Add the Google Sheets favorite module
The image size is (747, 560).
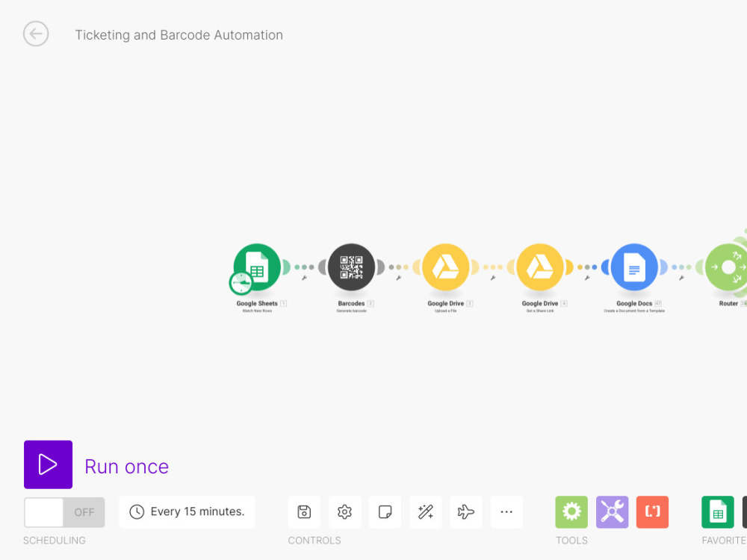click(718, 512)
